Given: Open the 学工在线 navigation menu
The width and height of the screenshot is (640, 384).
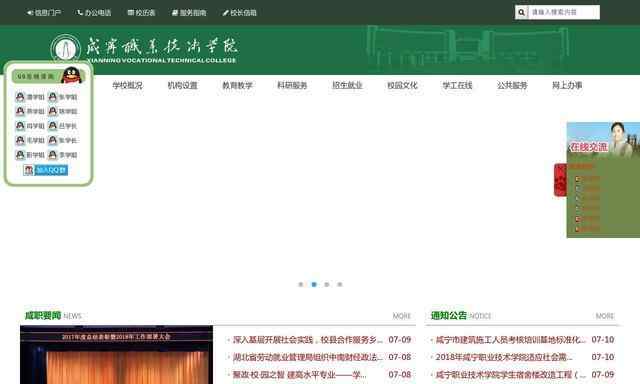Looking at the screenshot, I should [x=457, y=85].
